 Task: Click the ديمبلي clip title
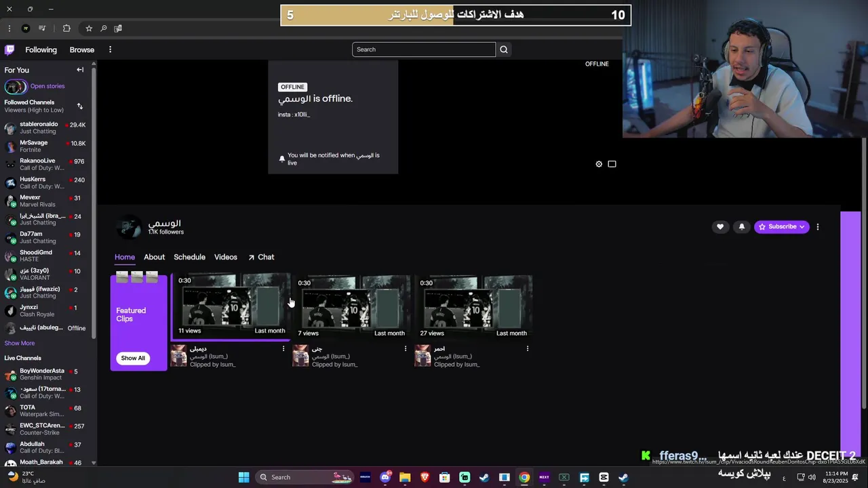[198, 348]
